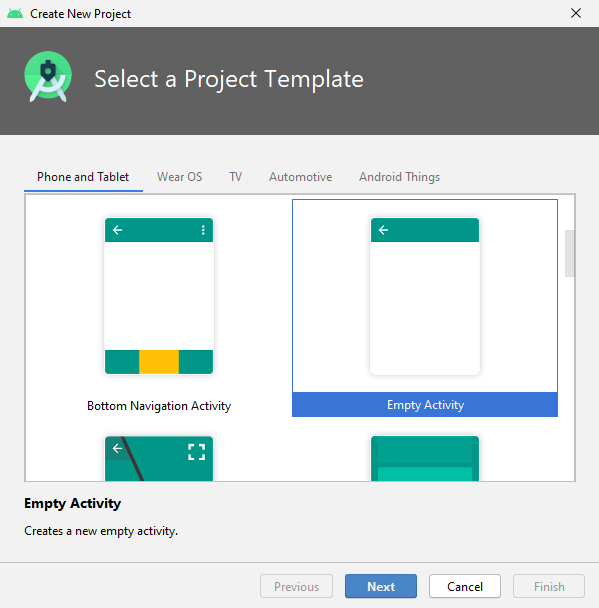Close the Create New Project dialog
This screenshot has width=599, height=608.
tap(576, 13)
